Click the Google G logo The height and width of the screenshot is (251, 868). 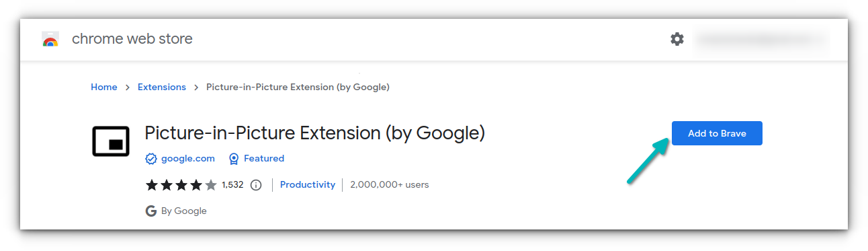151,211
